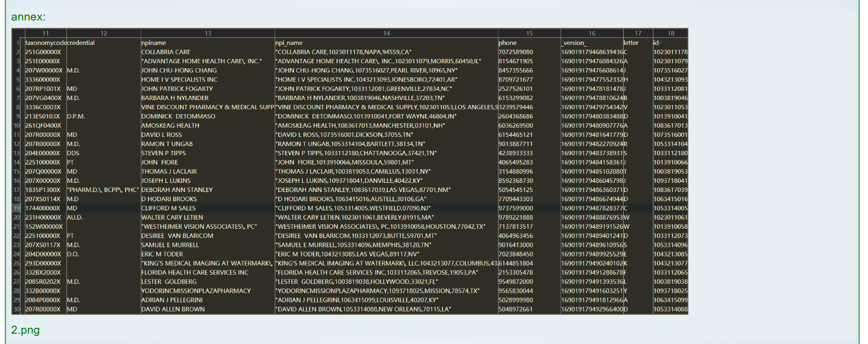Image resolution: width=868 pixels, height=344 pixels.
Task: Select column number 13 header
Action: click(x=208, y=34)
